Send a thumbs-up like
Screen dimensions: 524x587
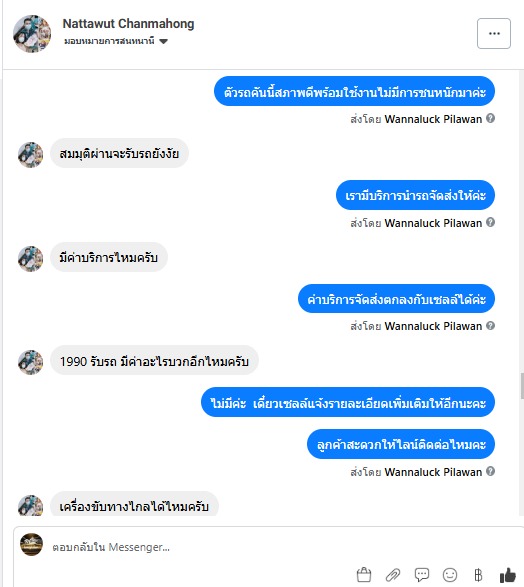pos(508,575)
